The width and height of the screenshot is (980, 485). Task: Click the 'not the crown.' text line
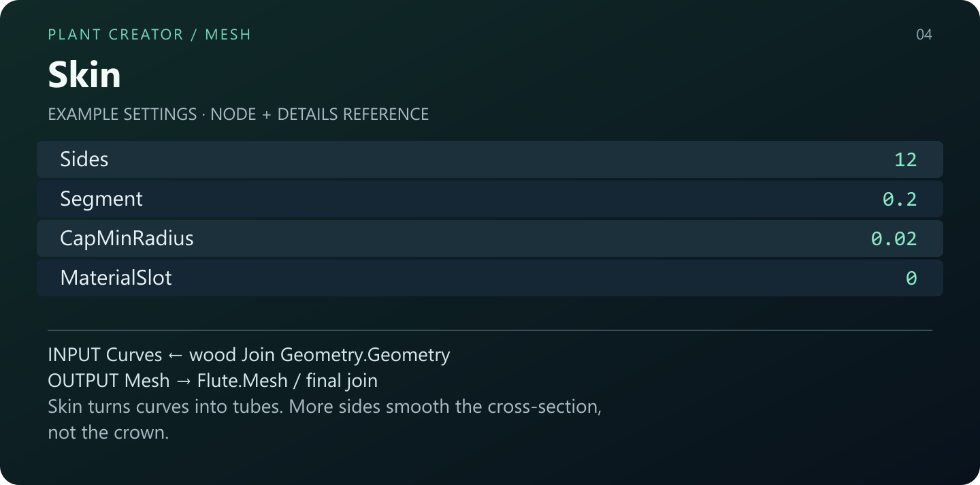(108, 433)
